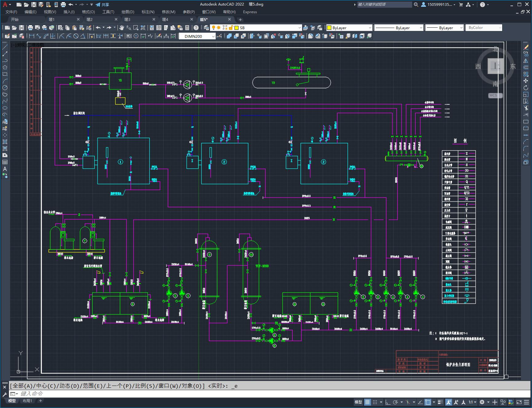
Task: Select the Multiline Text (A) tool
Action: tap(5, 169)
